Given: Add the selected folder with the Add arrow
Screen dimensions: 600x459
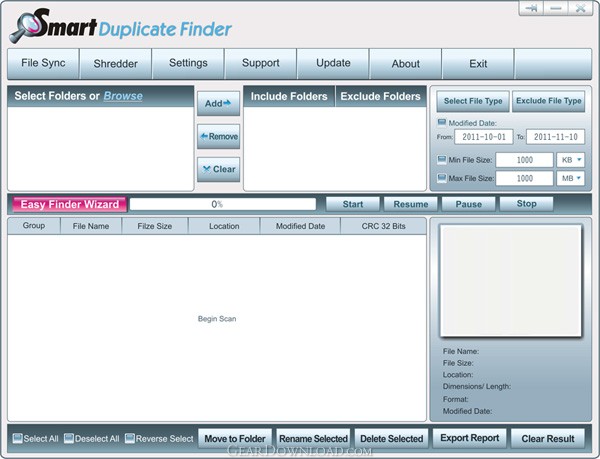Looking at the screenshot, I should point(218,103).
